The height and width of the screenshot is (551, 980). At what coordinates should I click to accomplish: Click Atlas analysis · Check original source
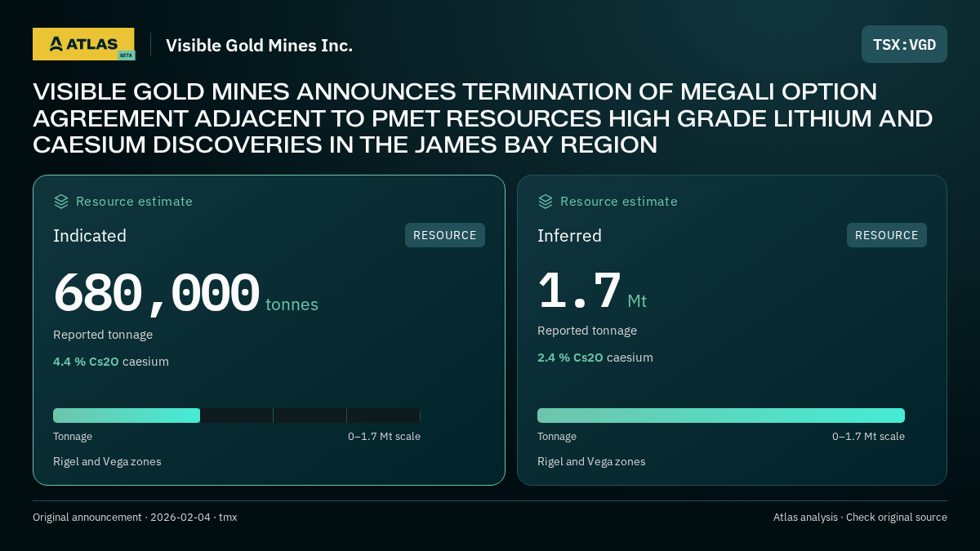[860, 518]
